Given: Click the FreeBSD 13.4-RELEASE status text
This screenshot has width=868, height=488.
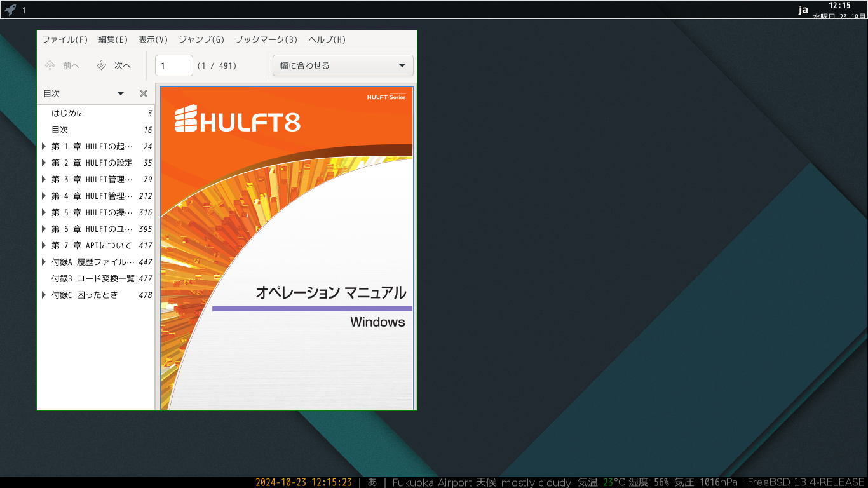Looking at the screenshot, I should pos(806,482).
